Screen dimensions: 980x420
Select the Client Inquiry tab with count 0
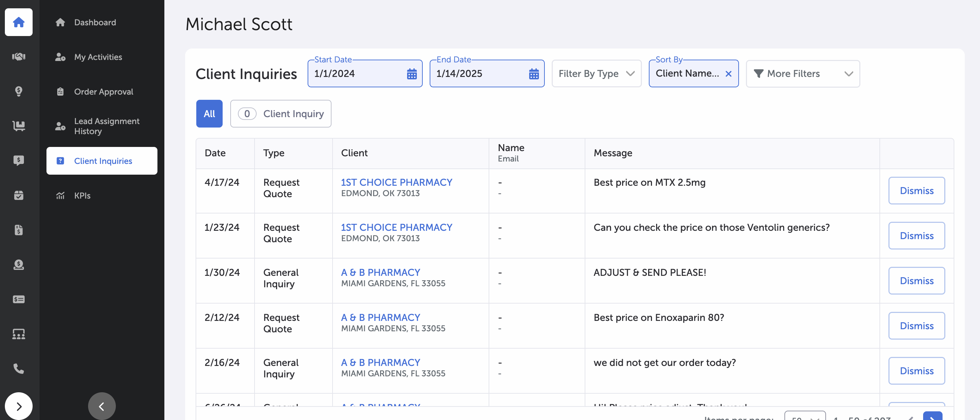point(281,114)
